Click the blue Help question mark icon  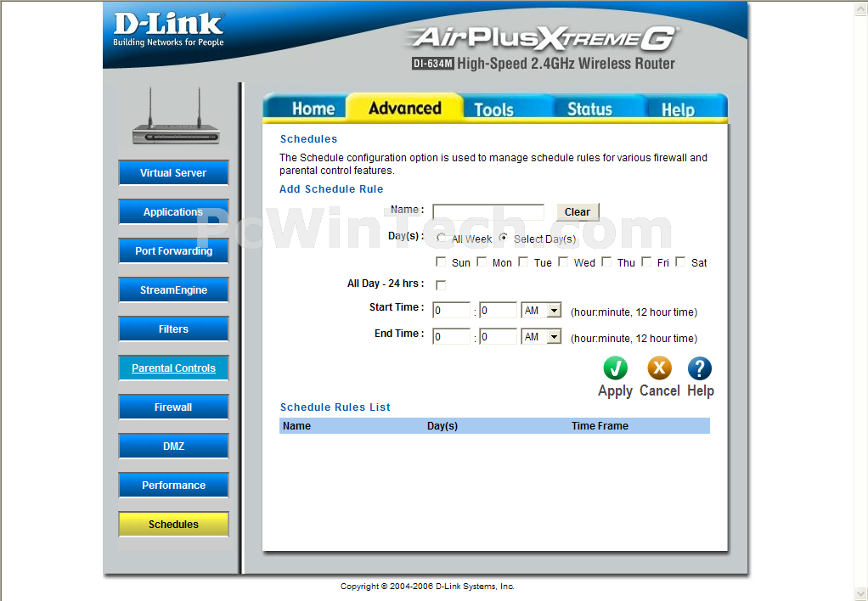(700, 368)
